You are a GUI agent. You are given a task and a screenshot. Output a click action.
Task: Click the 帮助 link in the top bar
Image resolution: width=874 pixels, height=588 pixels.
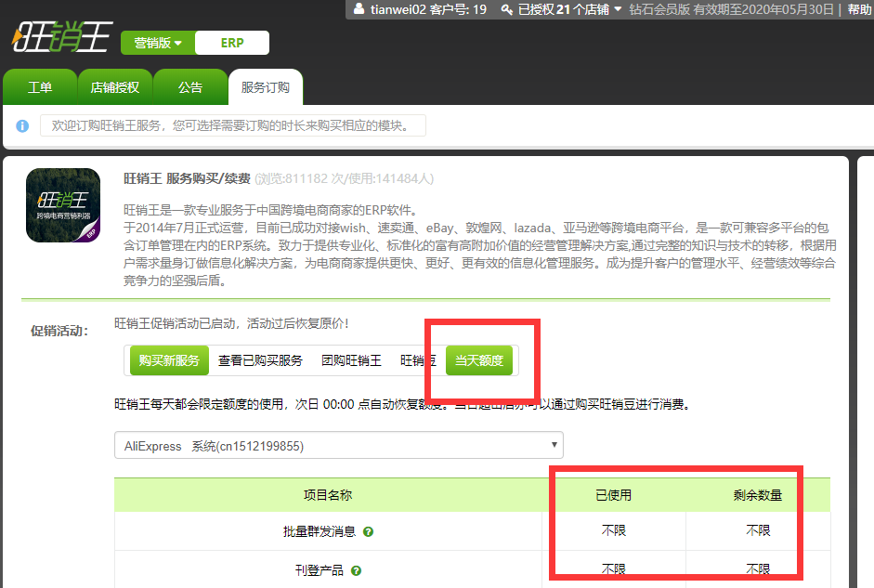[x=860, y=9]
